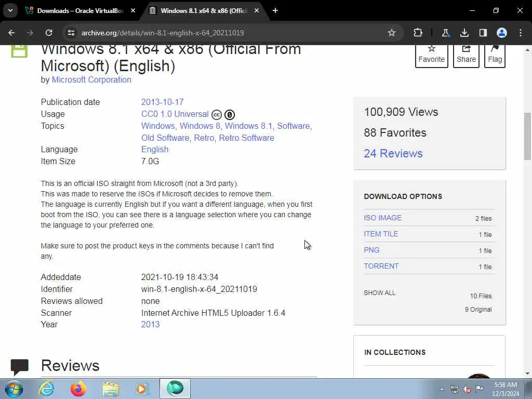Click the network status tray icon
This screenshot has width=532, height=399.
pyautogui.click(x=454, y=390)
